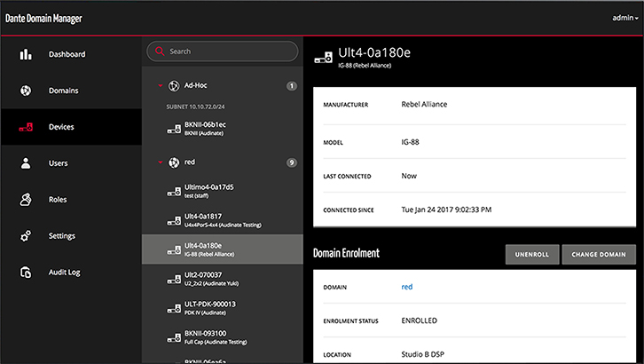Click the red group label
The width and height of the screenshot is (644, 364).
coord(189,162)
